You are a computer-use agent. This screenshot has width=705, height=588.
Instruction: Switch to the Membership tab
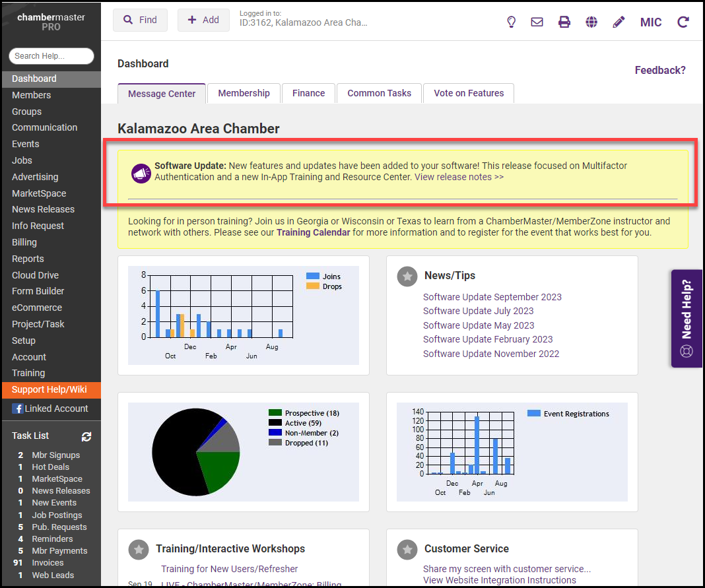tap(244, 93)
